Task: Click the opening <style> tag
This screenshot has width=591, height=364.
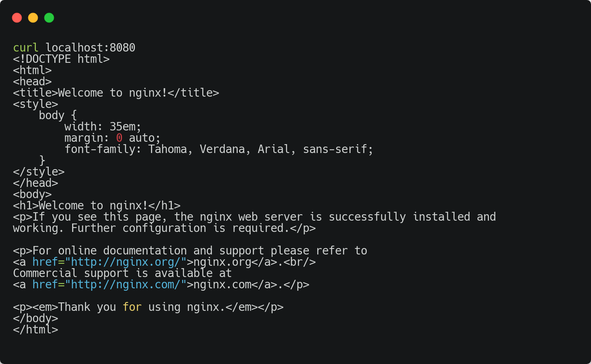Action: point(35,104)
